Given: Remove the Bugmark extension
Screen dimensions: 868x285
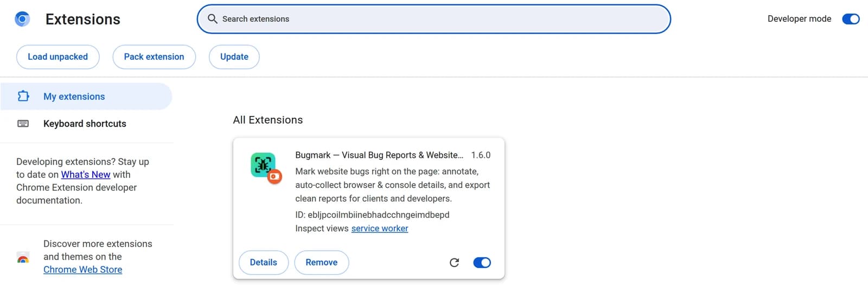Looking at the screenshot, I should (x=322, y=263).
